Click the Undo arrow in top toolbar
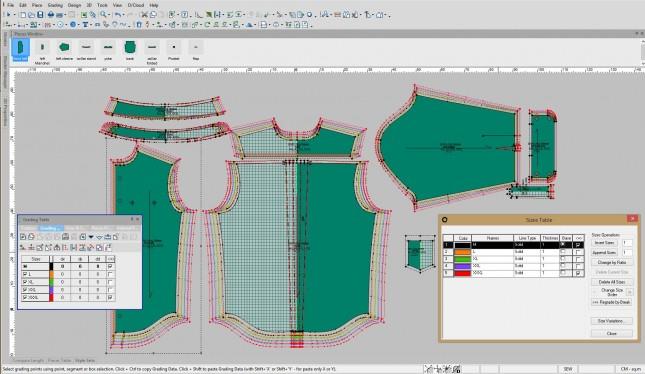The image size is (645, 374). tap(118, 15)
